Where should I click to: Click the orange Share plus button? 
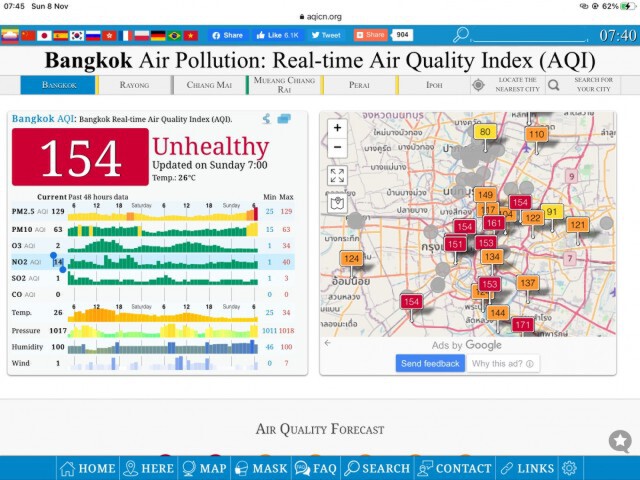pos(371,35)
